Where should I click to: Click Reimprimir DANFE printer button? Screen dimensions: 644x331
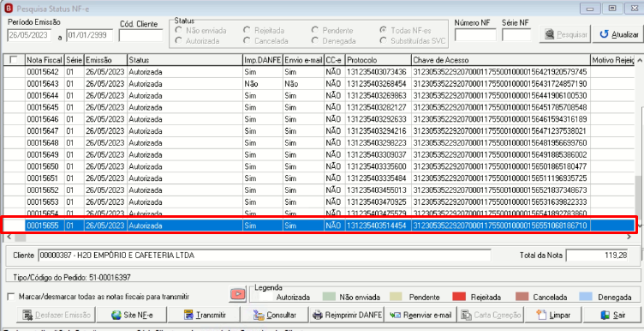[347, 316]
